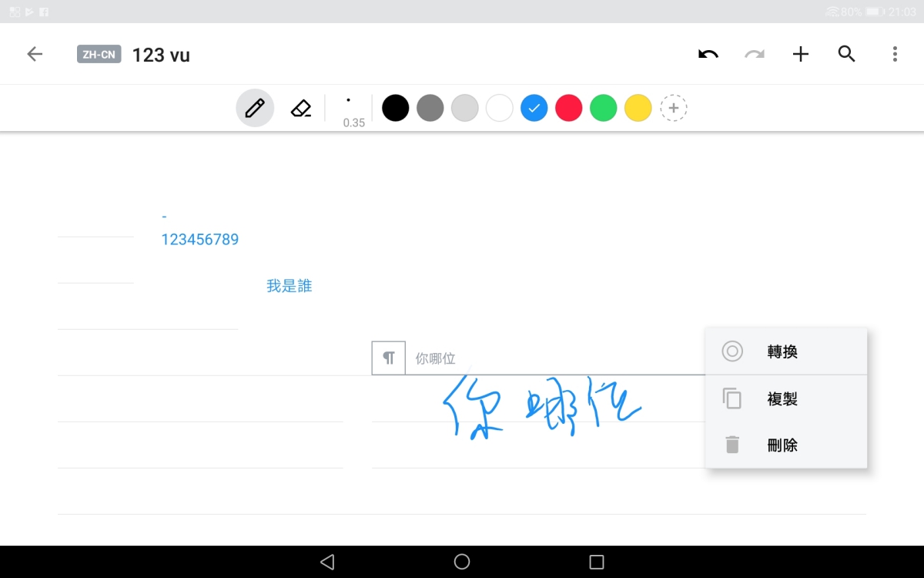Choose the black color swatch
Screen dimensions: 924x578
[x=395, y=109]
